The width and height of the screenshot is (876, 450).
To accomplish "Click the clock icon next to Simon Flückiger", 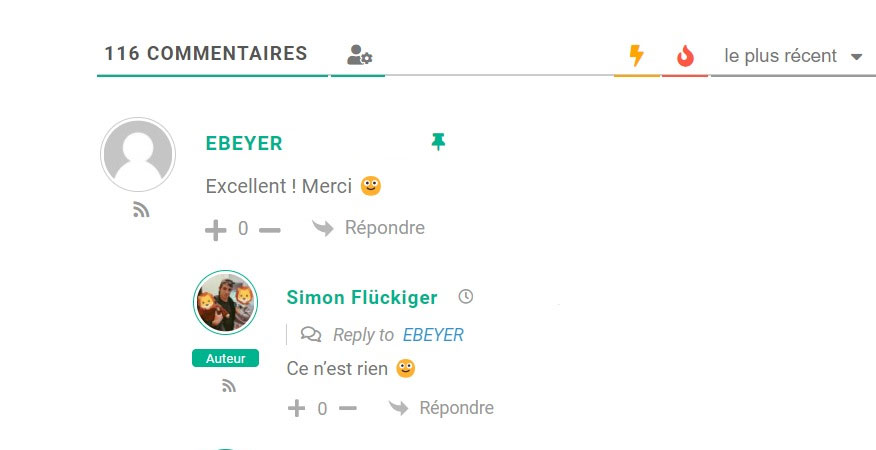I will 465,296.
